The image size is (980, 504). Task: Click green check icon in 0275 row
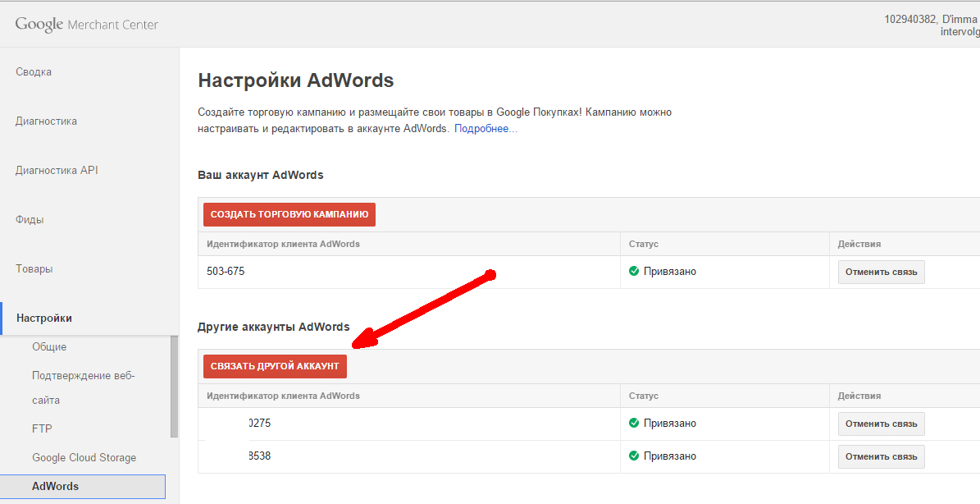634,424
